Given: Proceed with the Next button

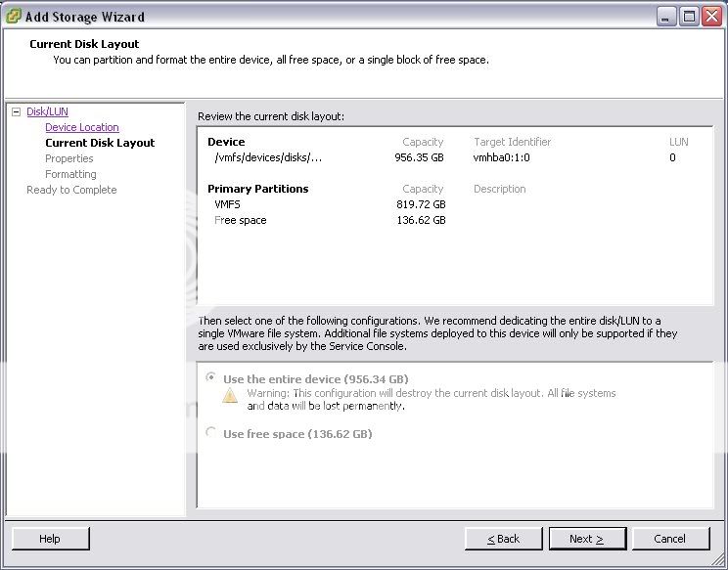Looking at the screenshot, I should pos(587,539).
